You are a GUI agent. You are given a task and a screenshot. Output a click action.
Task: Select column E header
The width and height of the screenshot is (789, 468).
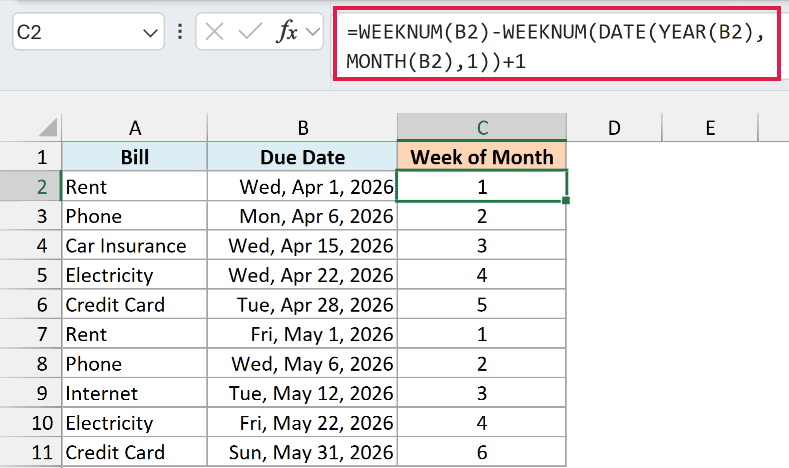click(710, 128)
